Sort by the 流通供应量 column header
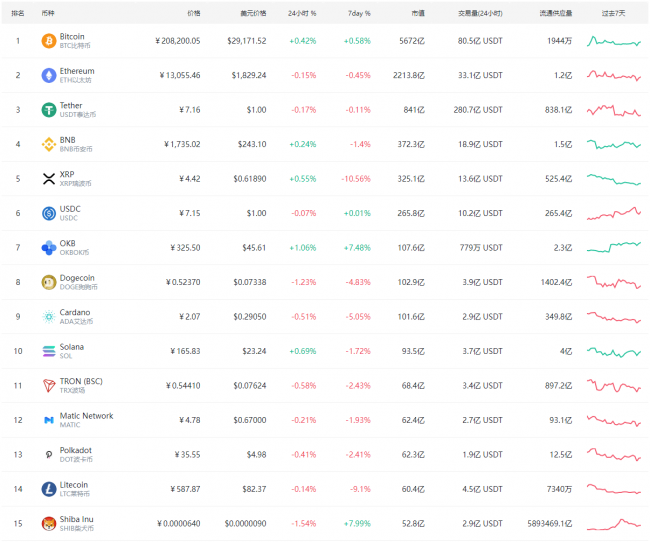Viewport: 650px width, 542px height. coord(555,13)
